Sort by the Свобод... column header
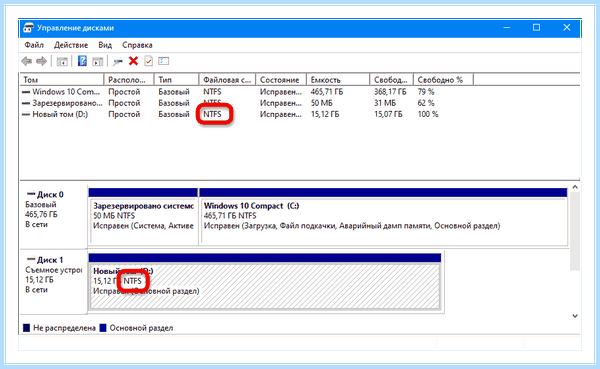Screen dimensions: 600x369 pyautogui.click(x=391, y=80)
